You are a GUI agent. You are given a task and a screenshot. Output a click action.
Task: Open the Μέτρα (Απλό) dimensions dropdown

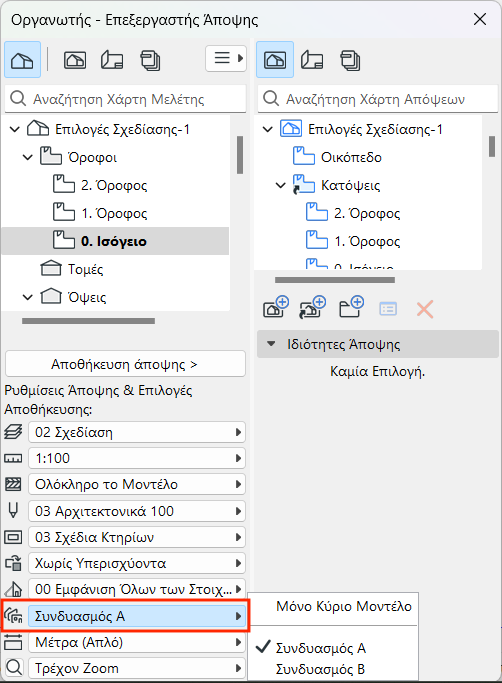coord(137,642)
